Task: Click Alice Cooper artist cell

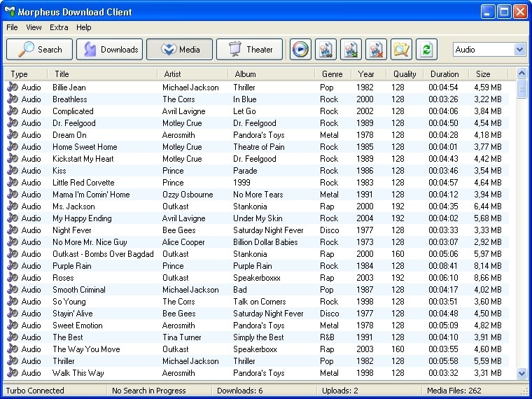Action: (183, 242)
